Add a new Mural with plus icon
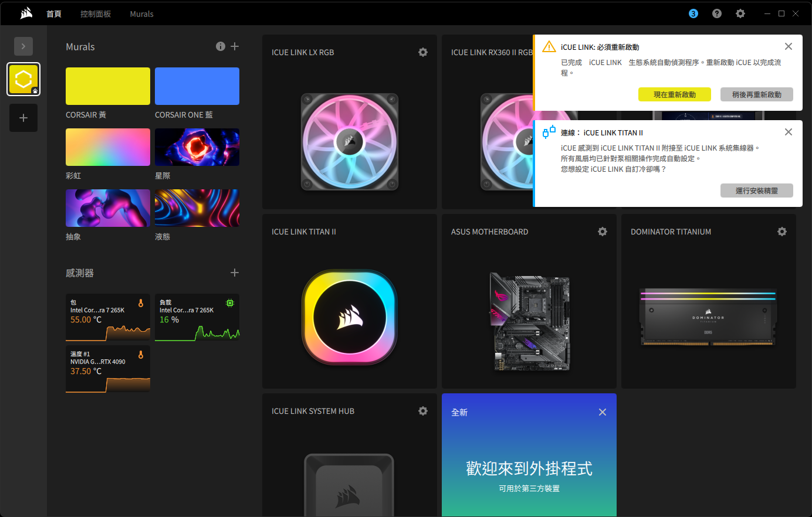 tap(235, 46)
